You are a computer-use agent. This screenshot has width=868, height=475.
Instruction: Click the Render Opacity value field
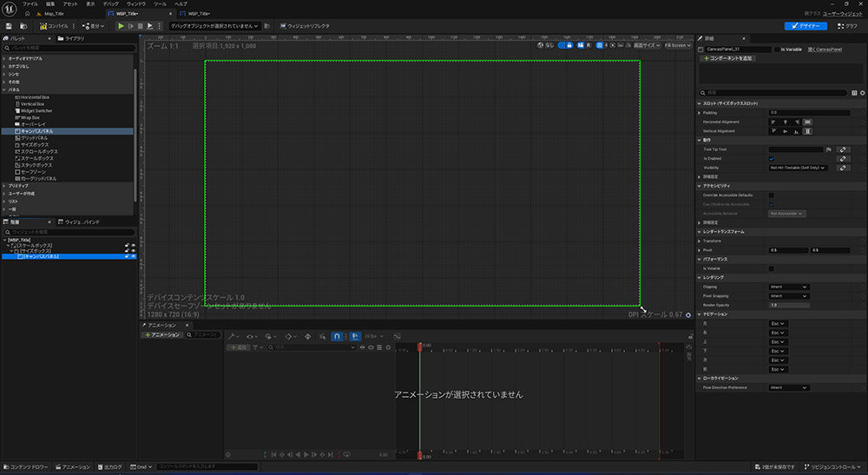click(x=788, y=305)
